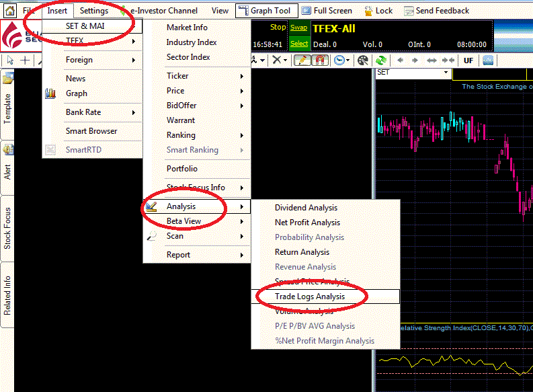533x392 pixels.
Task: Expand the Report submenu arrow
Action: click(x=242, y=255)
